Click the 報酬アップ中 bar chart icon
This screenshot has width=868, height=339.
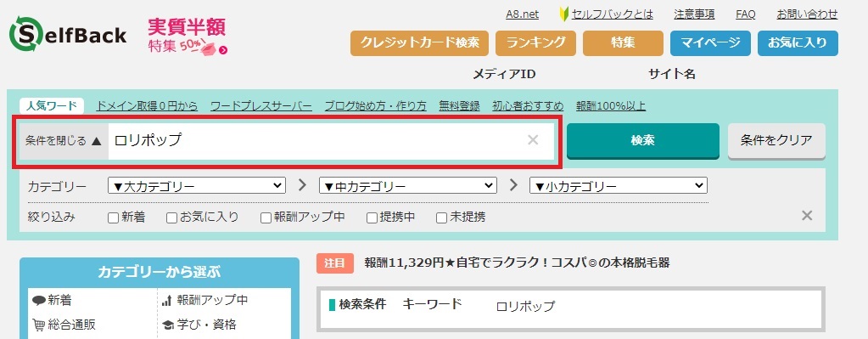167,301
